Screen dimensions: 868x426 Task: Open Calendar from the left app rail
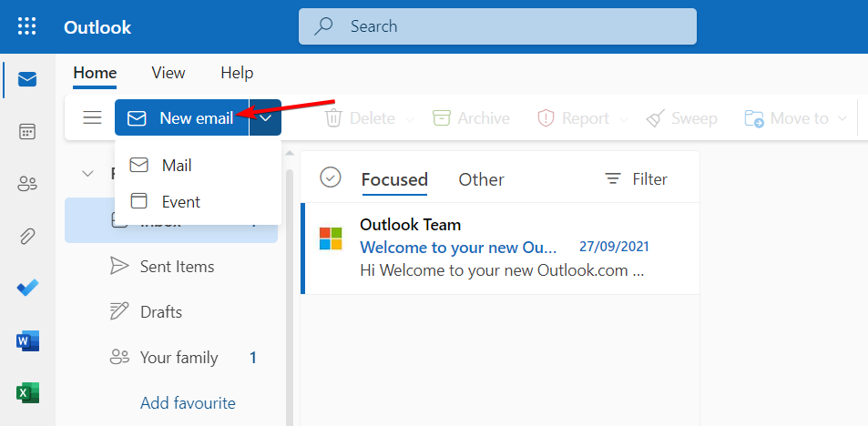[x=27, y=132]
